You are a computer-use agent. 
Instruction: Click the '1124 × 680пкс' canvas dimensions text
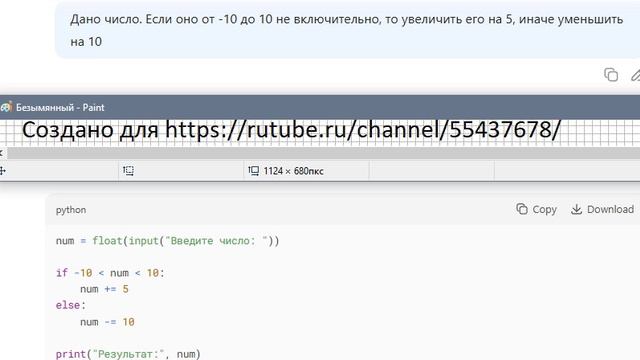(x=293, y=171)
